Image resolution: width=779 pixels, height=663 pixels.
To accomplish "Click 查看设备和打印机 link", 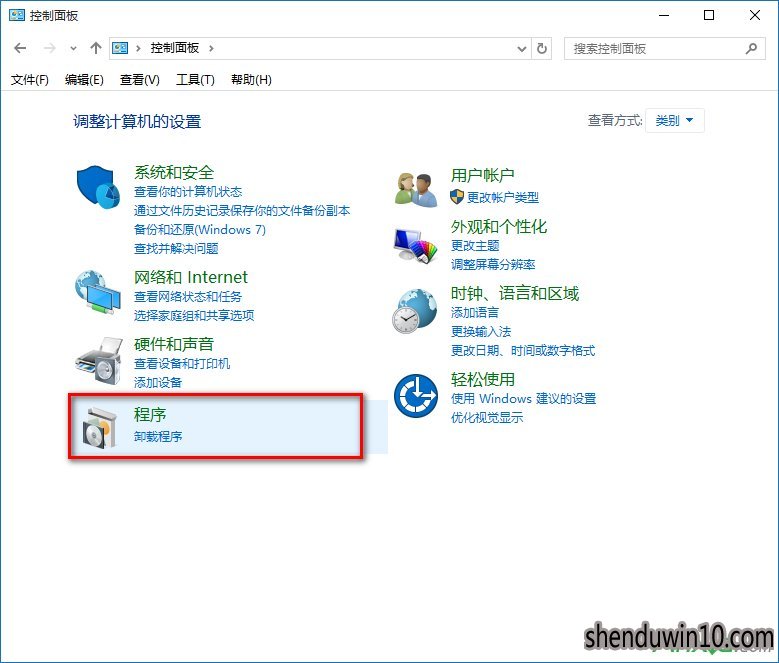I will (182, 364).
